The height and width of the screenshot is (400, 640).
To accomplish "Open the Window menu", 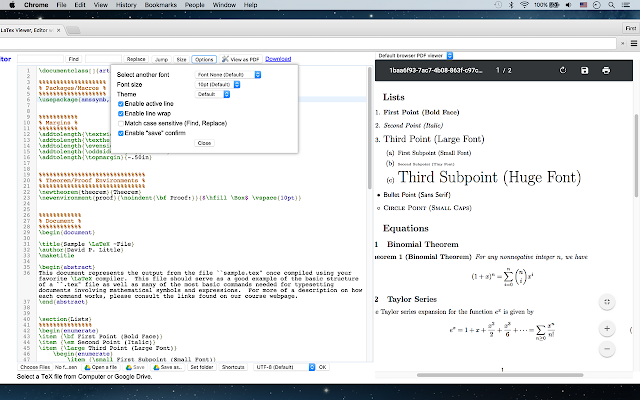I will point(224,5).
